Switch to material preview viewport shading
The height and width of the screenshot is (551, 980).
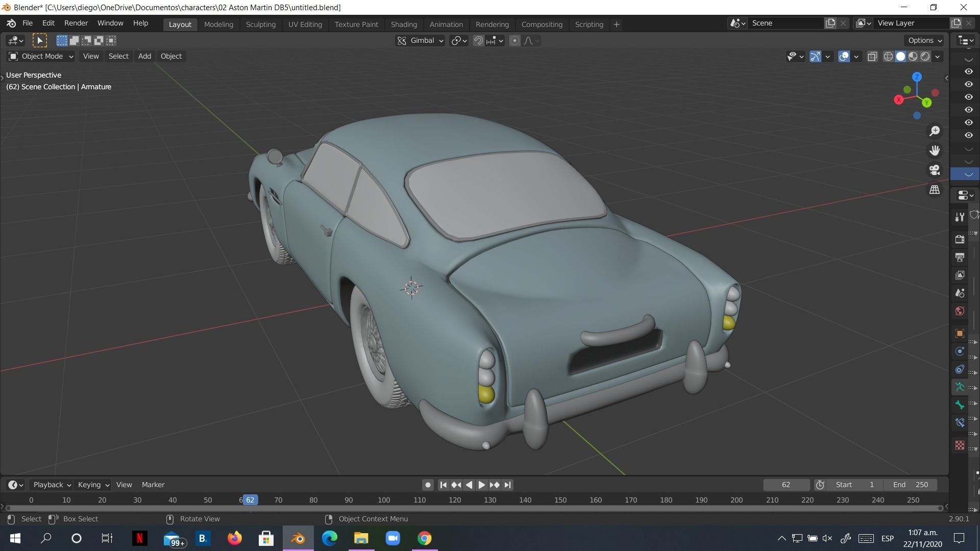(913, 57)
